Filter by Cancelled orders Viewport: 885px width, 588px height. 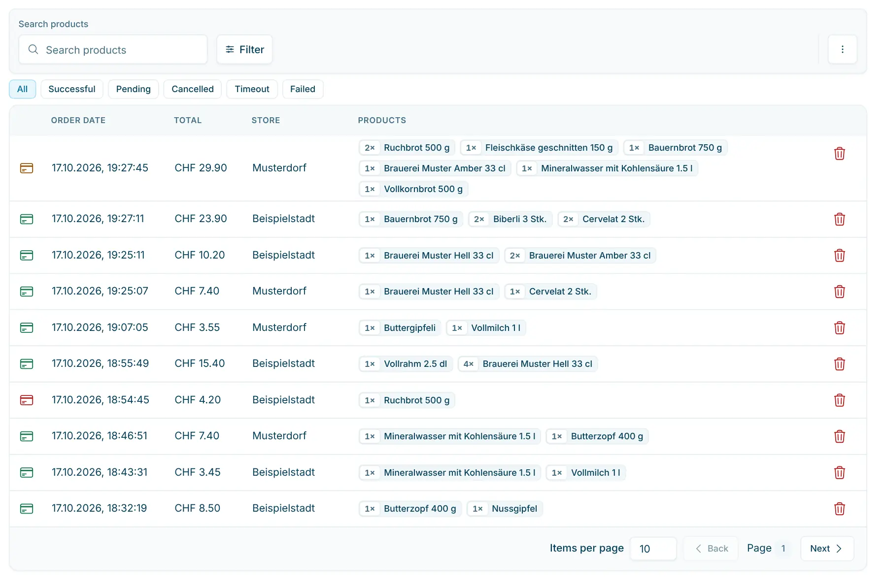tap(193, 89)
